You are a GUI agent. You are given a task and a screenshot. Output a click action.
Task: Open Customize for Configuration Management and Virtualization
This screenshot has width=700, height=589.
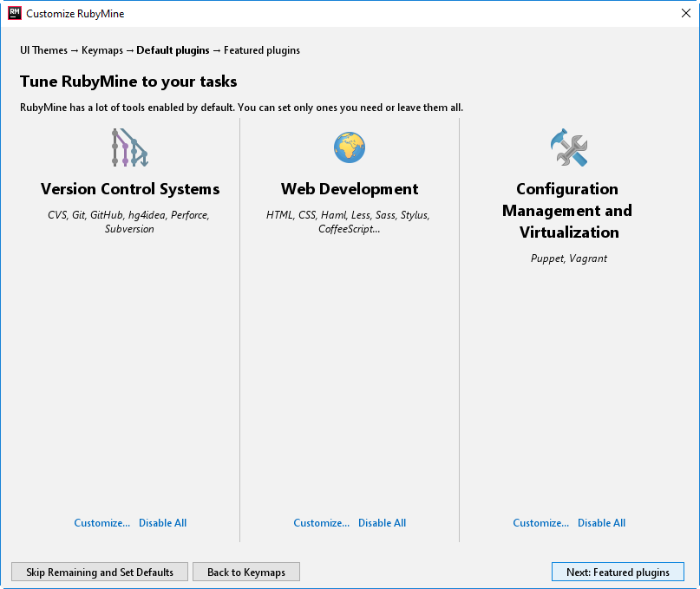[540, 523]
